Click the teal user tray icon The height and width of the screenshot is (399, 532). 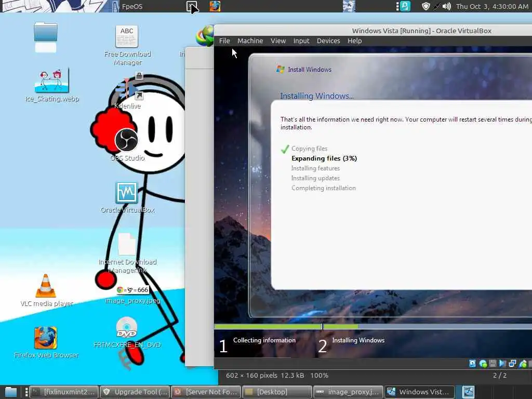(405, 6)
